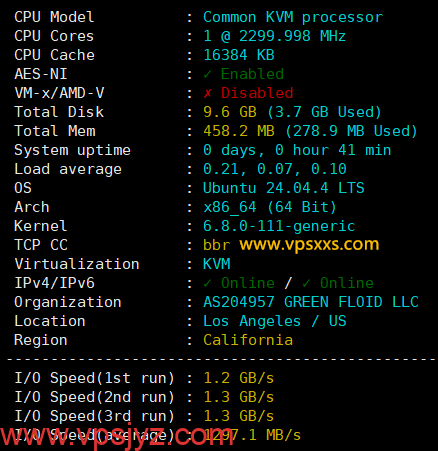
Task: Click the IPv6 Online checkmark
Action: (x=306, y=283)
